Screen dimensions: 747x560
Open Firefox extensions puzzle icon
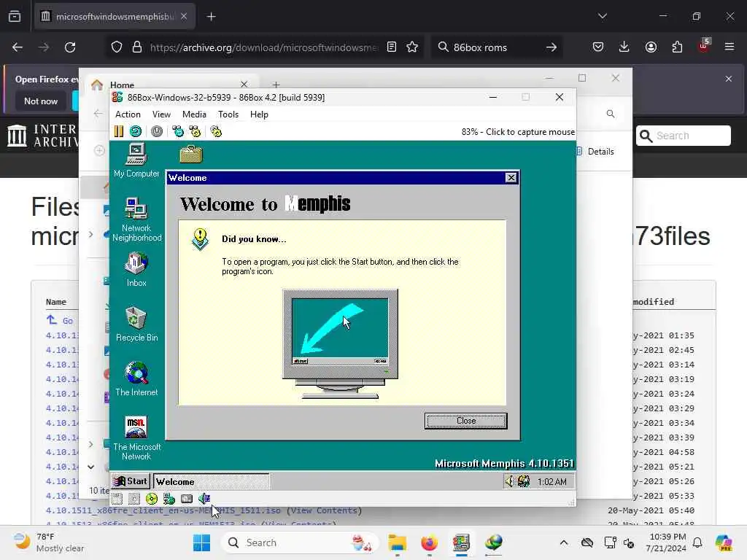[677, 47]
